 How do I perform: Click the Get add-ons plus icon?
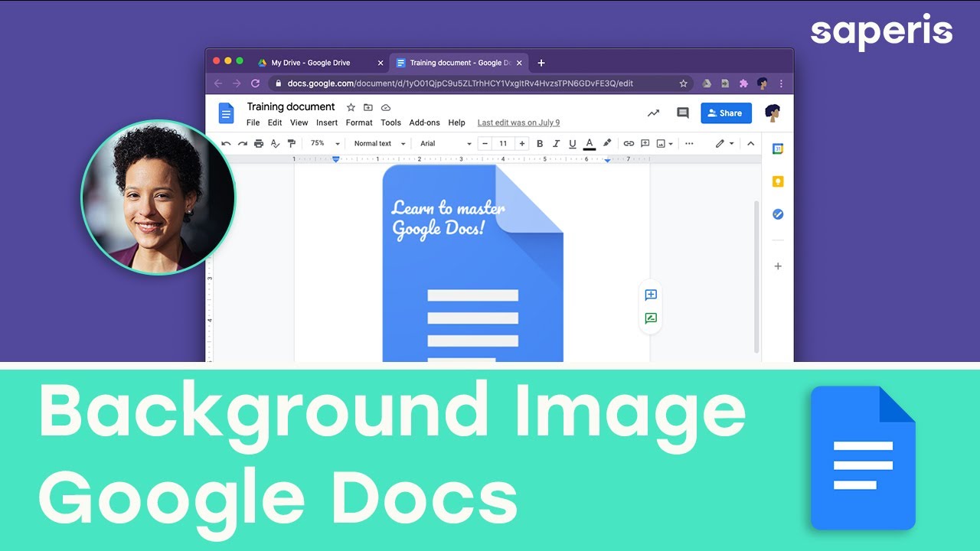778,266
